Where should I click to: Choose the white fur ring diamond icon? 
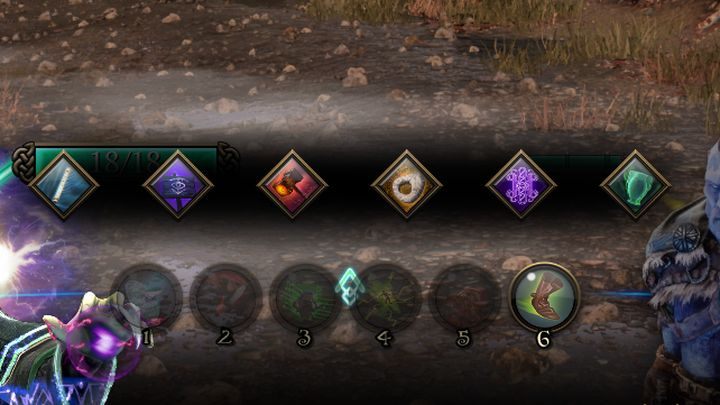(406, 185)
